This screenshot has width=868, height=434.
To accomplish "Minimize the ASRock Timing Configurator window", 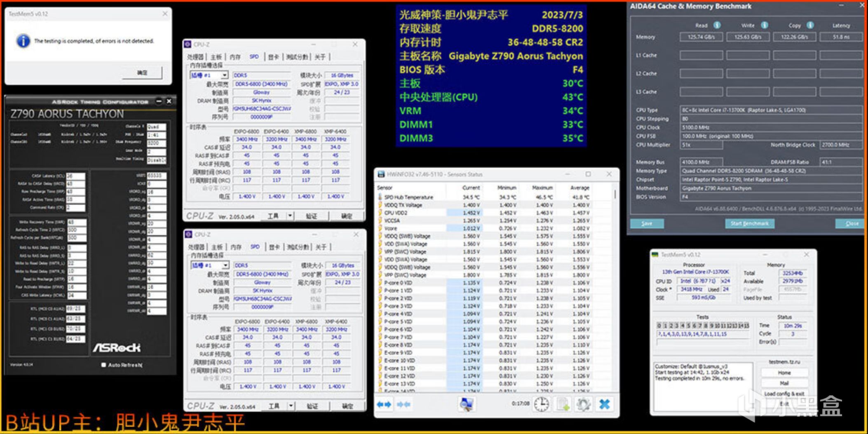I will click(x=159, y=101).
